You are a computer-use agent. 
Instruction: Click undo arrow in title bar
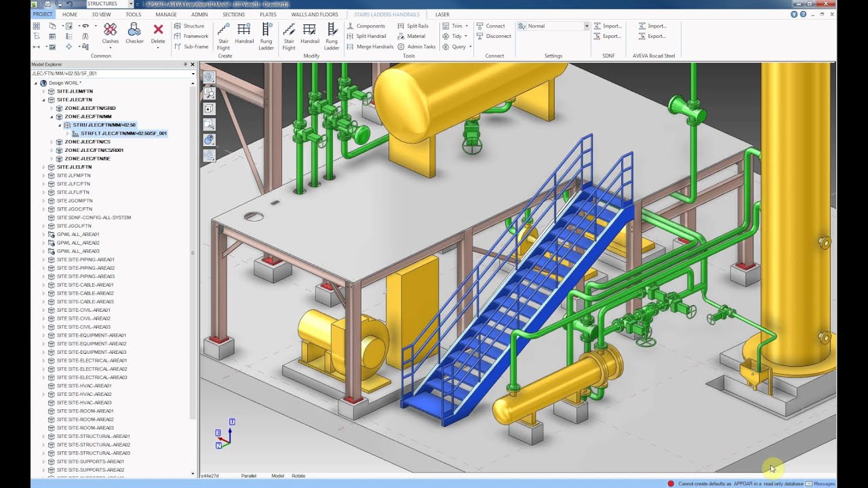[x=69, y=4]
